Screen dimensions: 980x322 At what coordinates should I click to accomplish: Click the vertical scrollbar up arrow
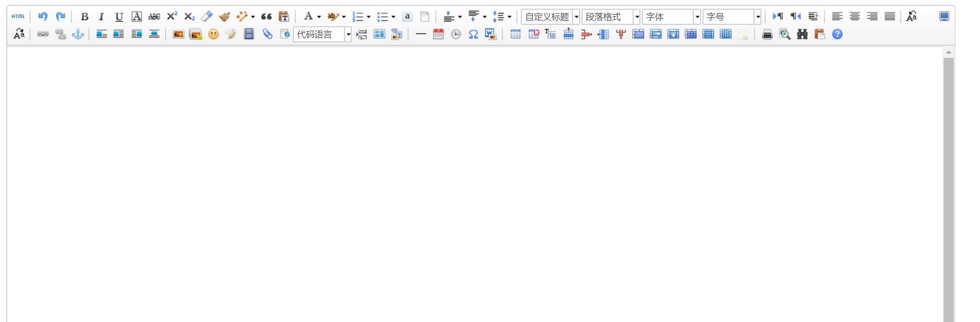[x=948, y=52]
